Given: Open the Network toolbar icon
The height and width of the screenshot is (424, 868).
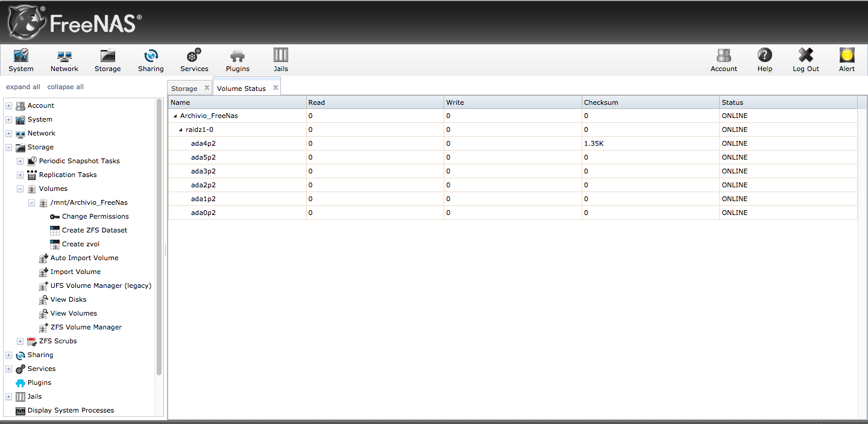Looking at the screenshot, I should [x=64, y=56].
